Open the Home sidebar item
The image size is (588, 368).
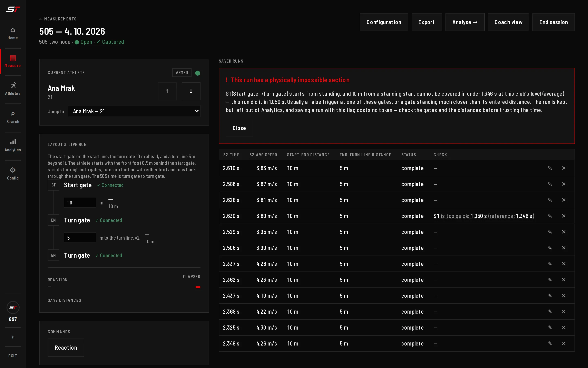(x=13, y=34)
